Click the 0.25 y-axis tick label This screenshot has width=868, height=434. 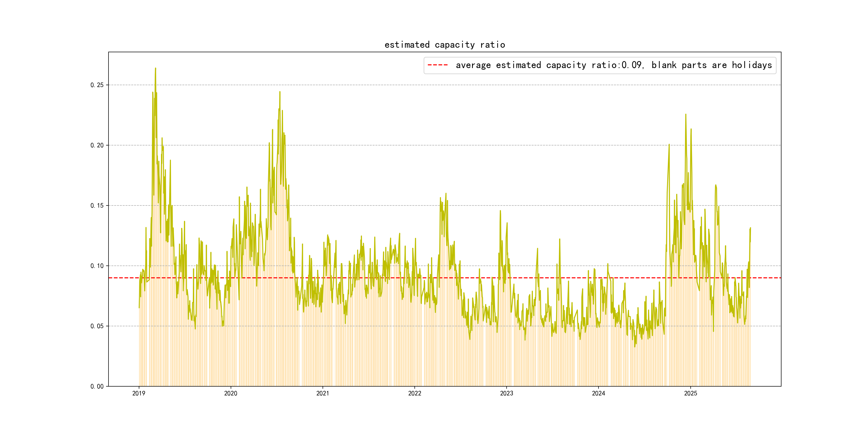pos(97,85)
